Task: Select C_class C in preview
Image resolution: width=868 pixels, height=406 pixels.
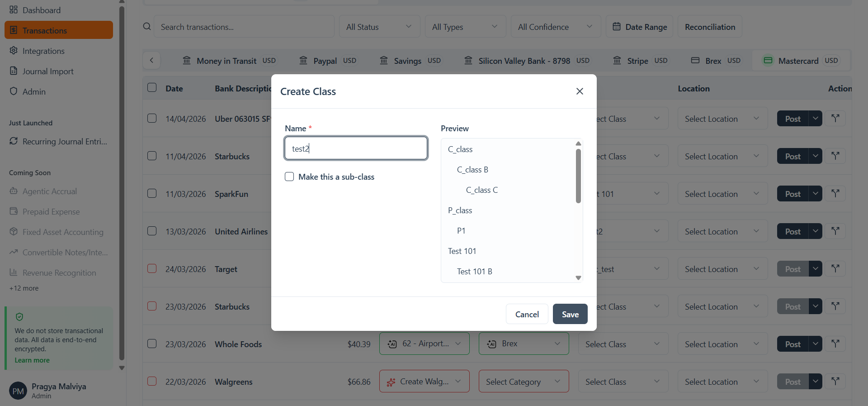Action: [482, 190]
